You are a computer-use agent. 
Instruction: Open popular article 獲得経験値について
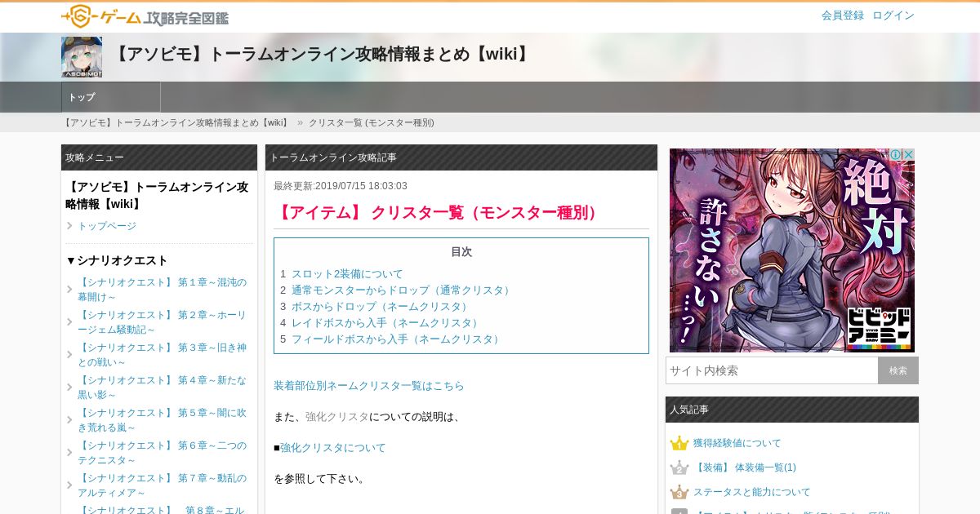tap(737, 443)
